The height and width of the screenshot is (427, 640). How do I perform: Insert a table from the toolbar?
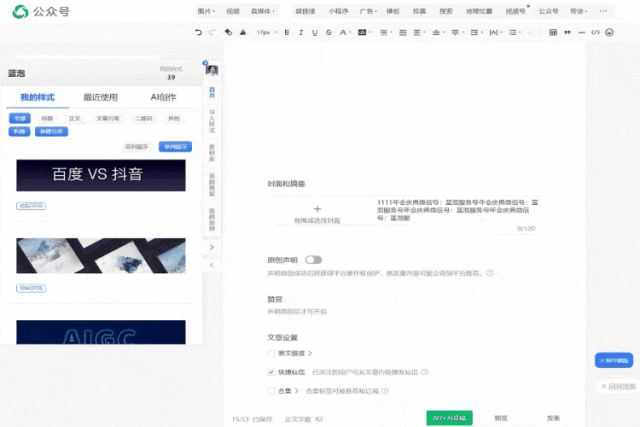553,32
